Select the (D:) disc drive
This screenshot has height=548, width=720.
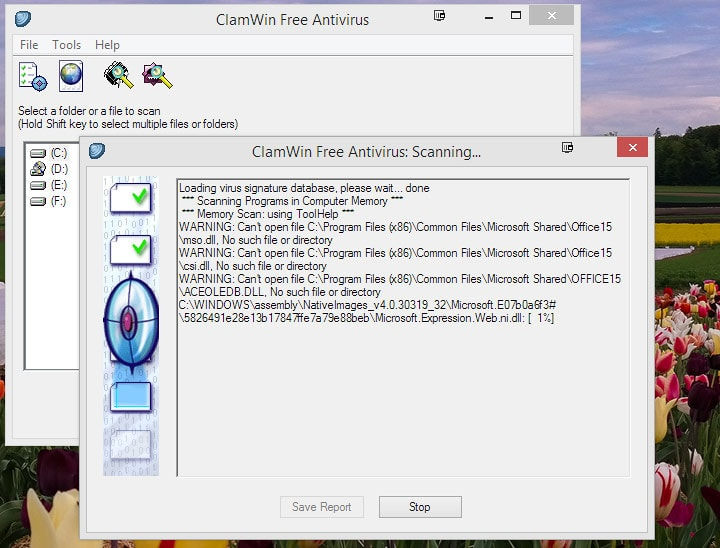pos(49,169)
